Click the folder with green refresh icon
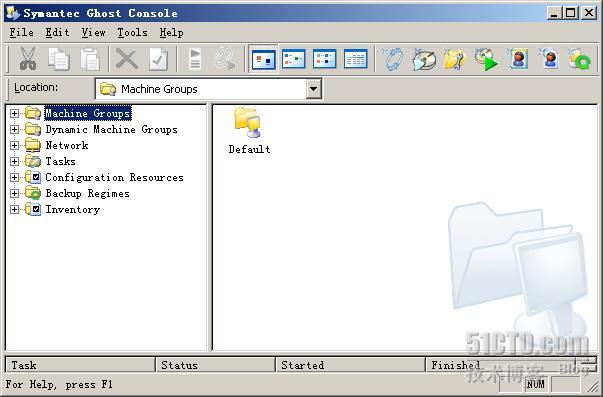Viewport: 603px width, 397px height. click(580, 59)
